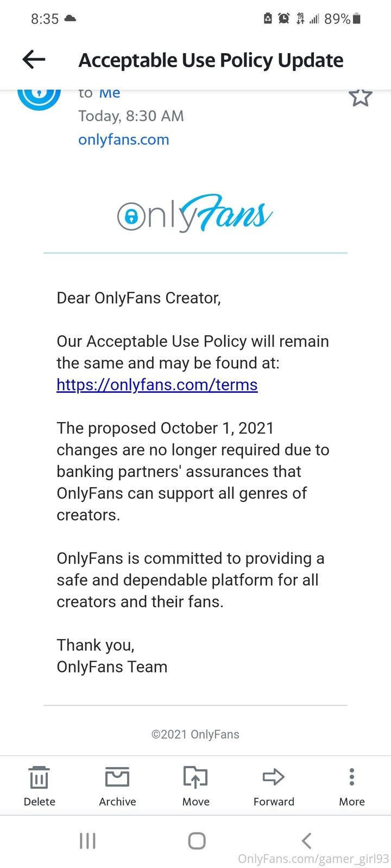Tap the battery icon in status bar
This screenshot has width=391, height=868.
[x=357, y=19]
